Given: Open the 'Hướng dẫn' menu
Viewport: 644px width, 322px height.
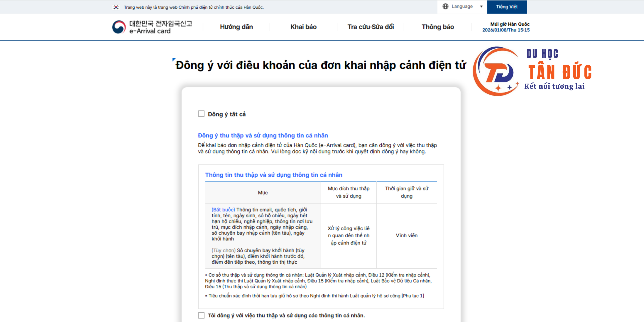Looking at the screenshot, I should (236, 27).
